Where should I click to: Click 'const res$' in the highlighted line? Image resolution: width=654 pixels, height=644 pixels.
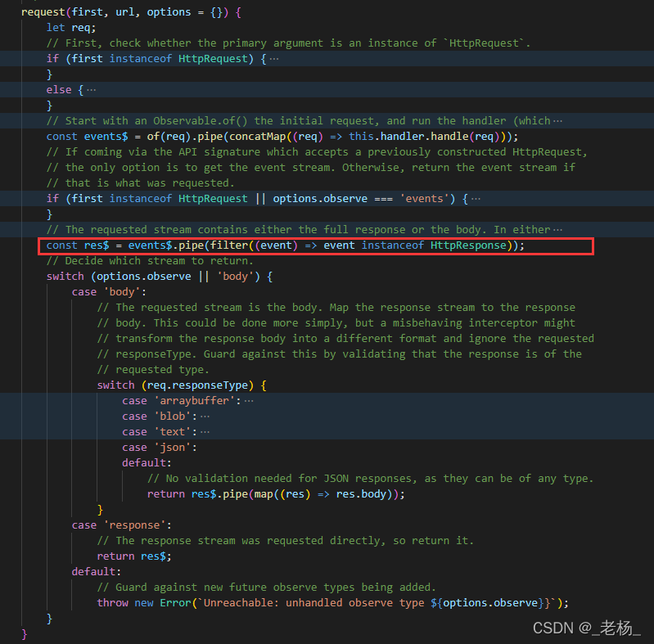[78, 245]
